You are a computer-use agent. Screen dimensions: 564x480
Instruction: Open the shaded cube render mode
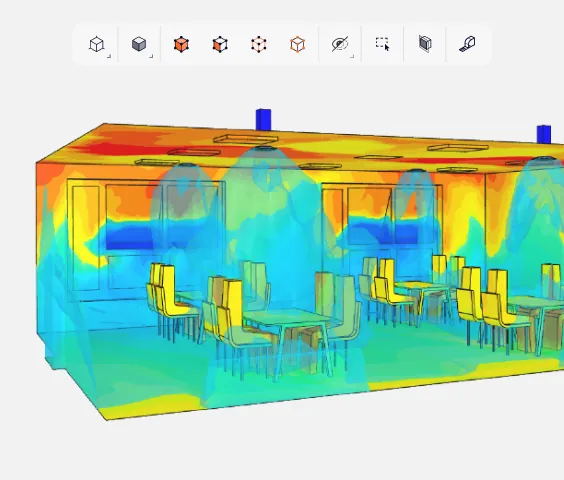139,44
